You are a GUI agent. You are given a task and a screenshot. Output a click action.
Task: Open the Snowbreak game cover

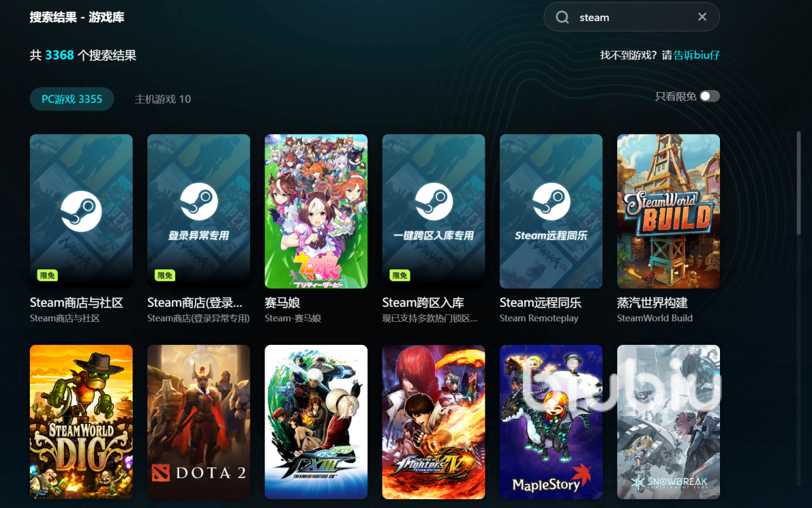(669, 422)
